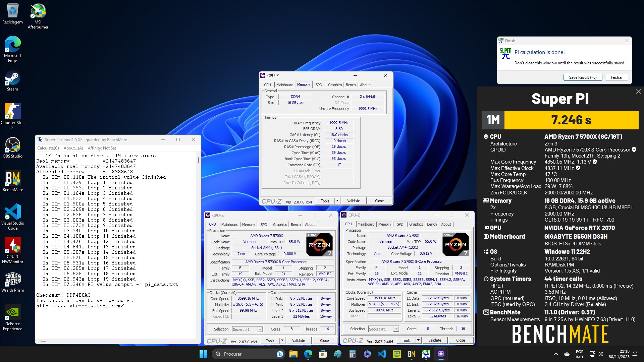Click the 7.246 s Super PI score

[571, 120]
